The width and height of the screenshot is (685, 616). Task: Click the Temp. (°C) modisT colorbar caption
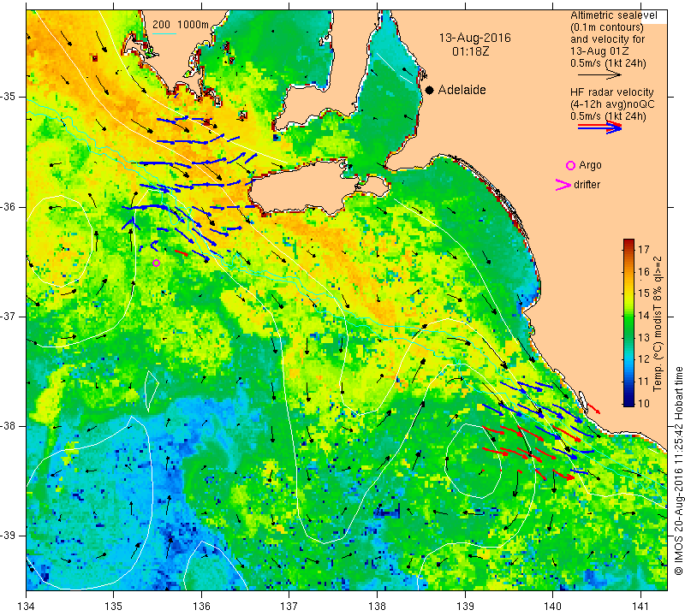658,323
